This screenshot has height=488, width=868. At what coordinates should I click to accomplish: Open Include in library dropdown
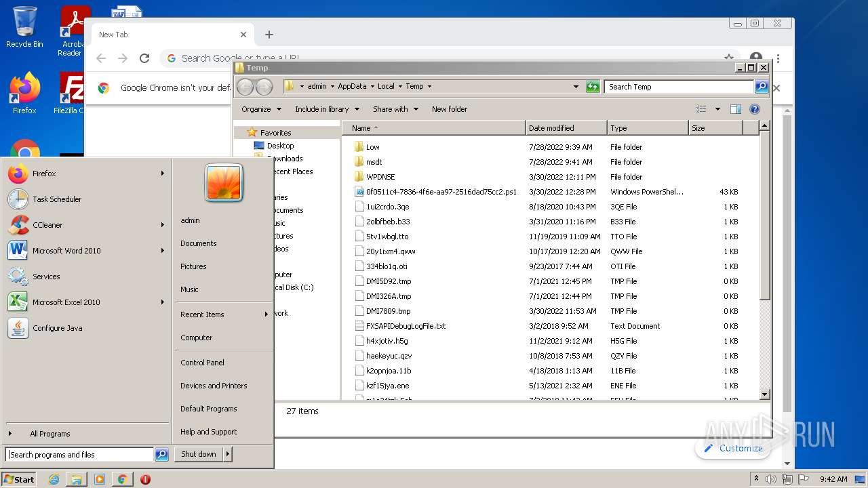pos(327,109)
